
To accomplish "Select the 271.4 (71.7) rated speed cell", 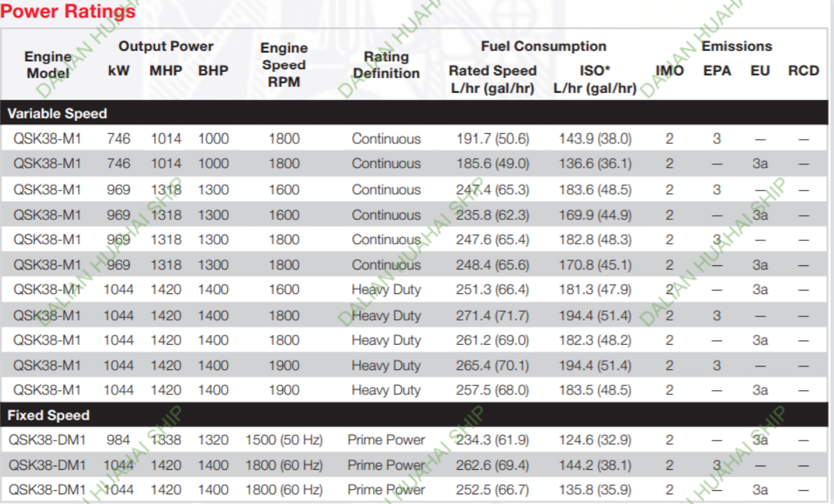I will point(492,316).
